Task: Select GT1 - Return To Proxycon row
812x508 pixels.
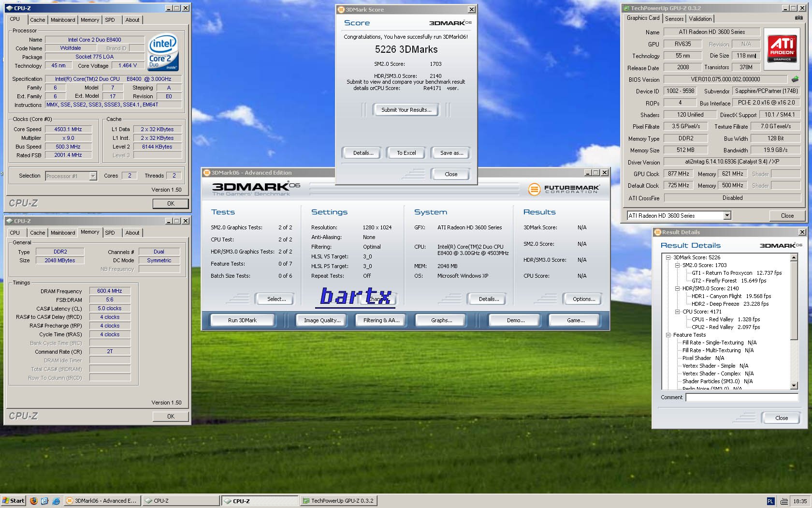Action: (737, 273)
